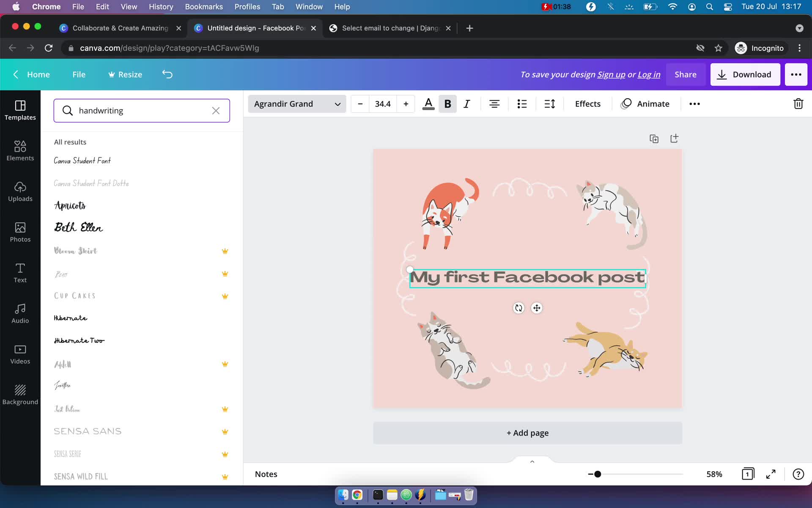Add a new page icon above canvas
The width and height of the screenshot is (812, 508).
tap(674, 138)
